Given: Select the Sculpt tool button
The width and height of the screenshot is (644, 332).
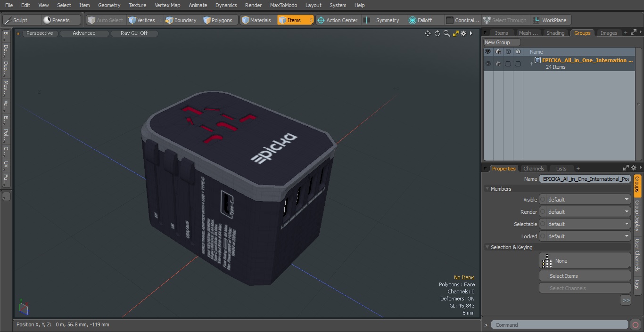Looking at the screenshot, I should point(21,20).
